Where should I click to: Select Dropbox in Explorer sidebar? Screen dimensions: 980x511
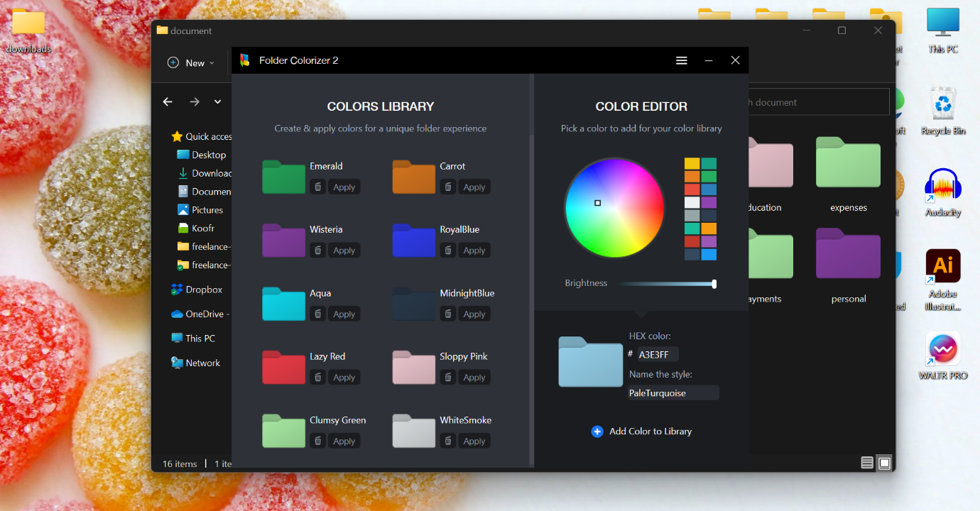coord(197,290)
